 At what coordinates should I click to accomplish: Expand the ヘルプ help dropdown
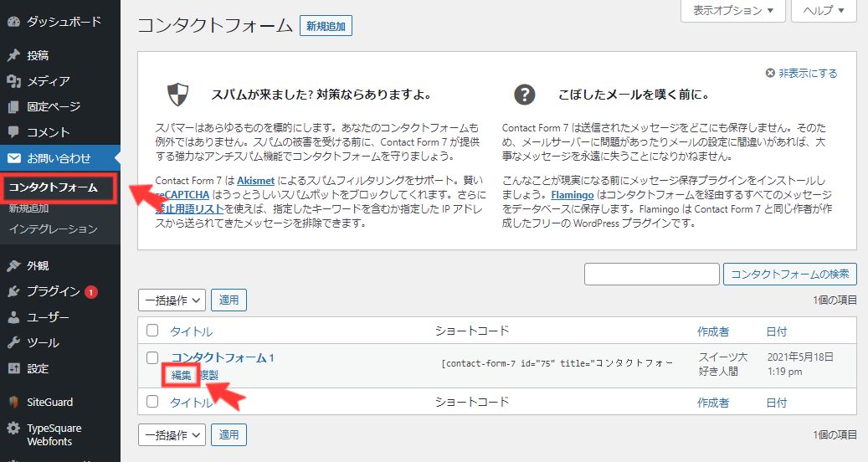point(824,11)
